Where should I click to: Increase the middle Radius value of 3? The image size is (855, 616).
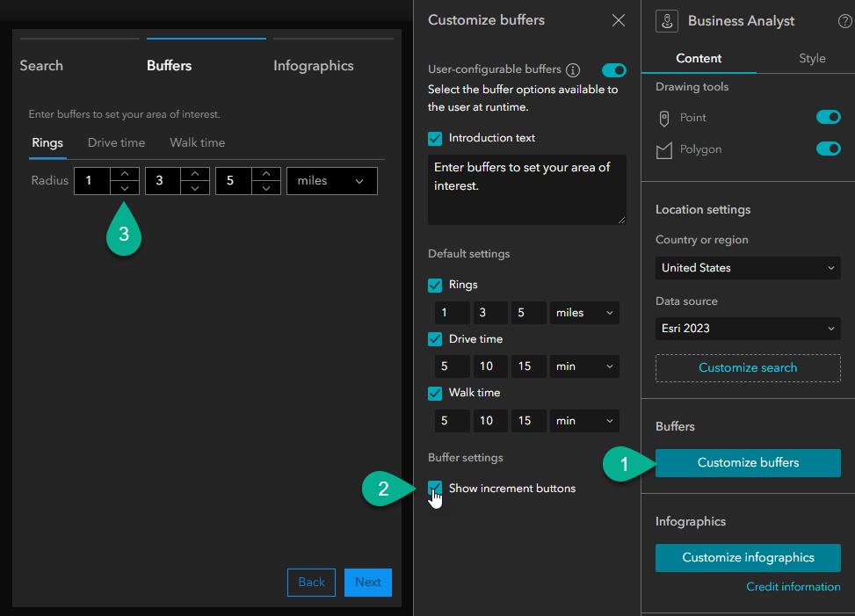pyautogui.click(x=195, y=175)
